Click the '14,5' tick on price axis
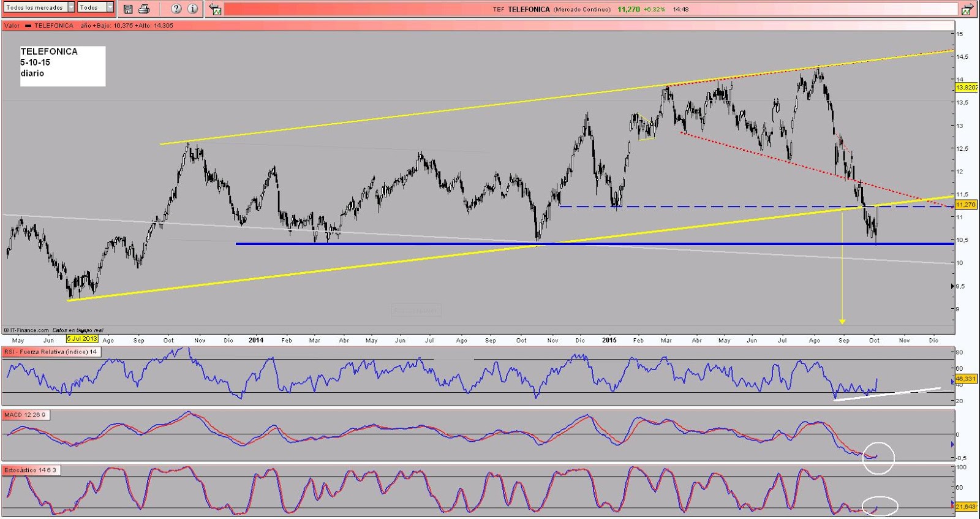The image size is (980, 519). [x=962, y=56]
